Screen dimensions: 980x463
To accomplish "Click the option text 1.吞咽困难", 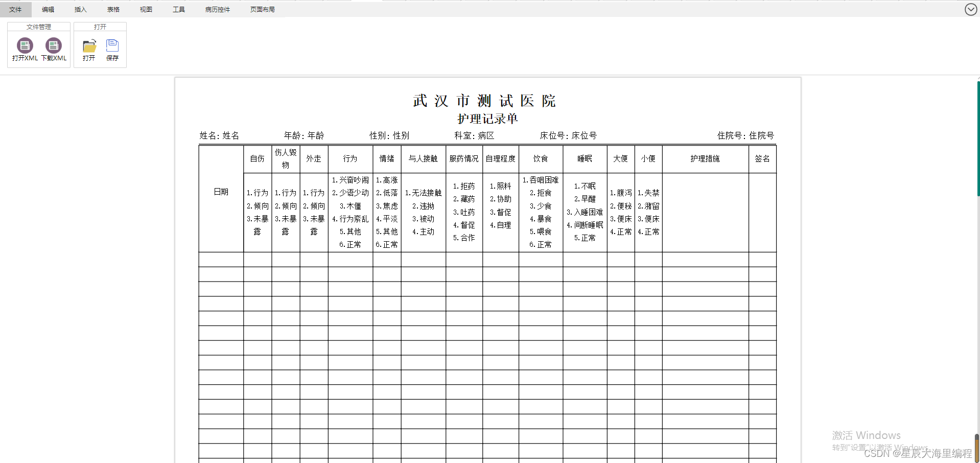I will [x=541, y=180].
